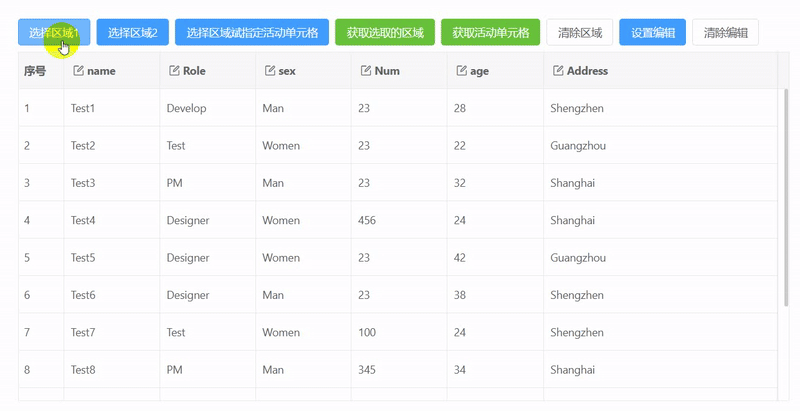This screenshot has height=411, width=800.
Task: Select the Shengzhen cell in row 1
Action: point(661,108)
